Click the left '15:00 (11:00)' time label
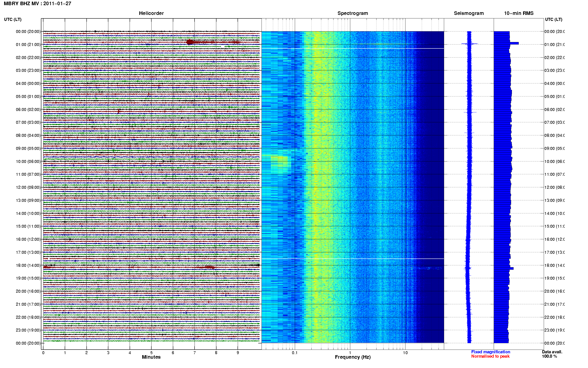Screen dimensions: 588x368 (x=28, y=226)
